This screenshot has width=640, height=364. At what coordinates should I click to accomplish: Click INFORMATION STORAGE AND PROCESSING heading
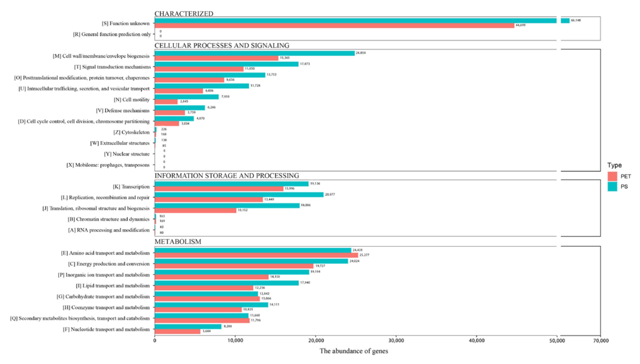tap(227, 176)
